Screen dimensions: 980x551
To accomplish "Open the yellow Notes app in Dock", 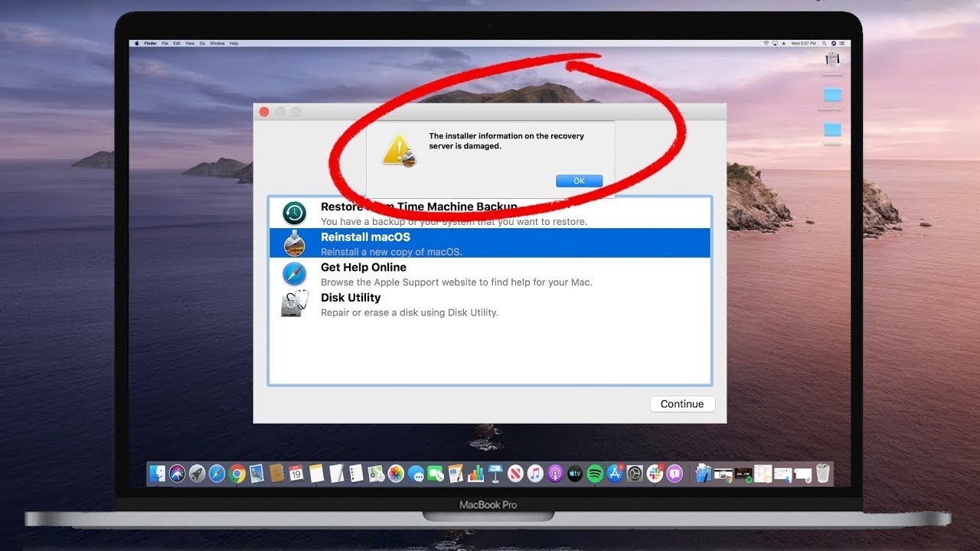I will [316, 474].
